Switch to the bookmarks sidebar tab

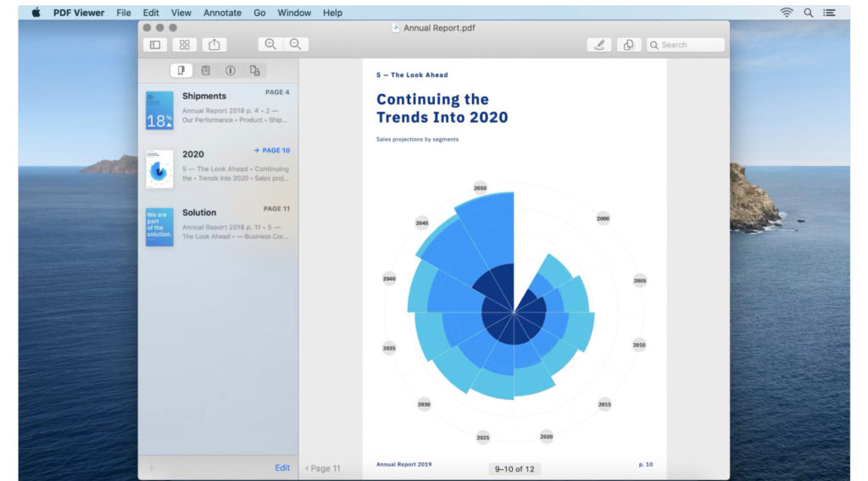[x=181, y=70]
